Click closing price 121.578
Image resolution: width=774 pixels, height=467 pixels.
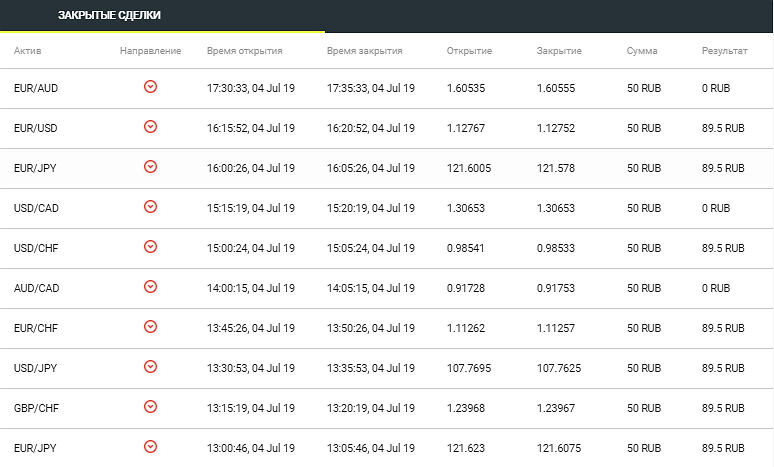556,168
